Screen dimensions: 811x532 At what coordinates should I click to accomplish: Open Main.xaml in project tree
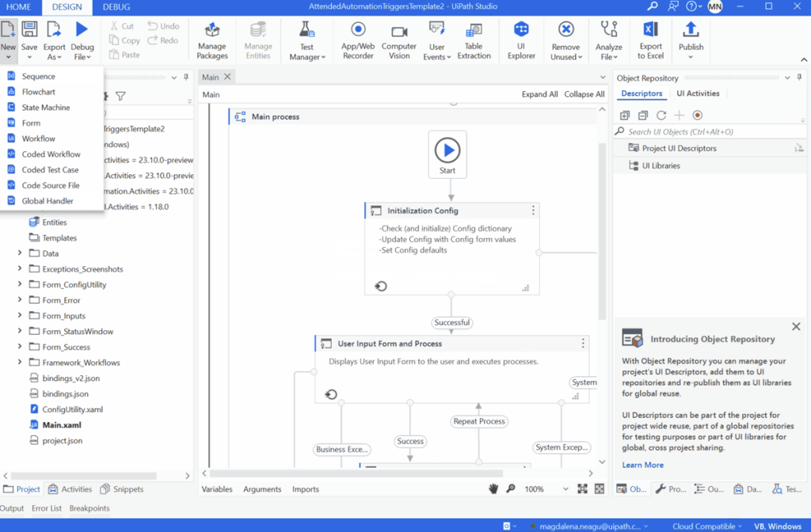pos(62,425)
